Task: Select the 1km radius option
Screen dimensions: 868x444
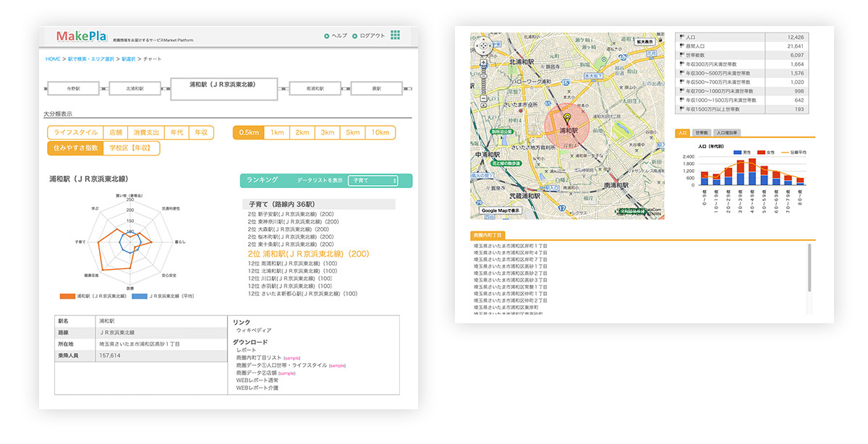Action: coord(276,133)
